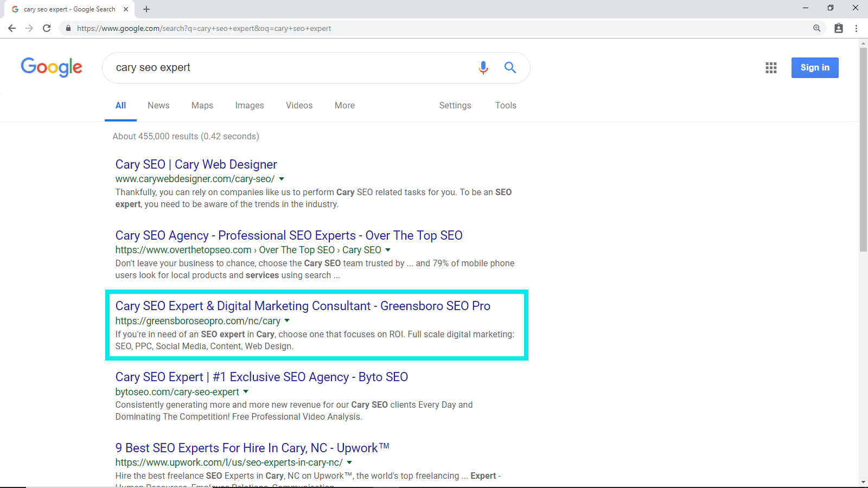This screenshot has width=868, height=488.
Task: Click the scrollbar up arrow
Action: click(x=863, y=43)
